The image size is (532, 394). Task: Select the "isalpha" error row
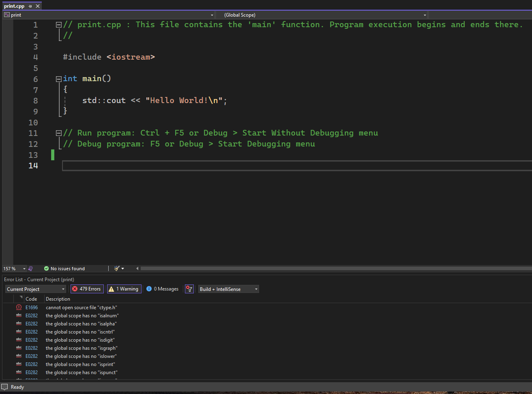coord(267,324)
